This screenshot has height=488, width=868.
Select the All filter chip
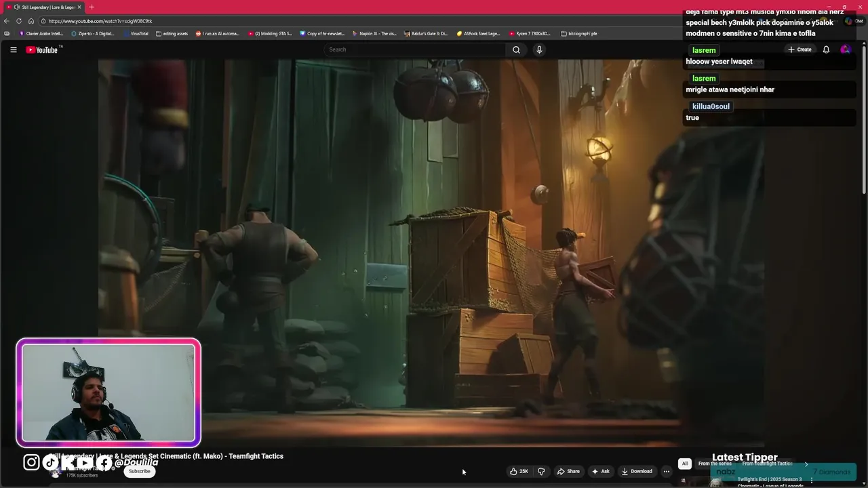(684, 464)
